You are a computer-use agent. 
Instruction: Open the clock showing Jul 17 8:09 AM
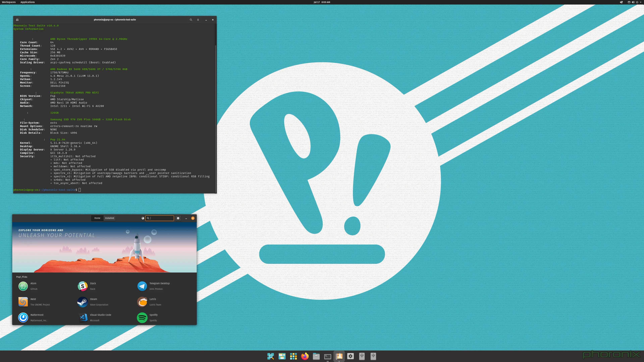[x=322, y=2]
